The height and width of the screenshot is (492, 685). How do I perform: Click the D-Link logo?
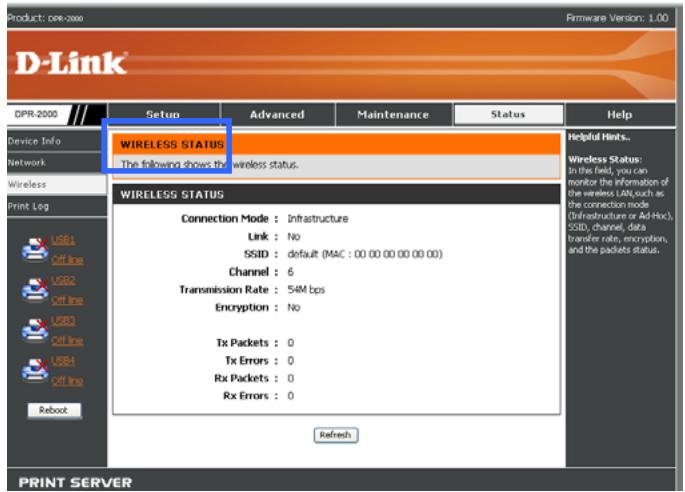point(71,63)
